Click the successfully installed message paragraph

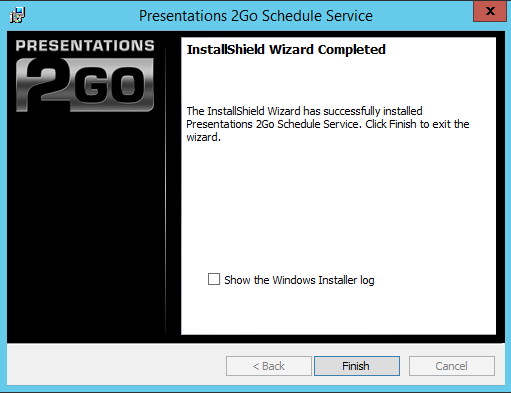pos(328,124)
